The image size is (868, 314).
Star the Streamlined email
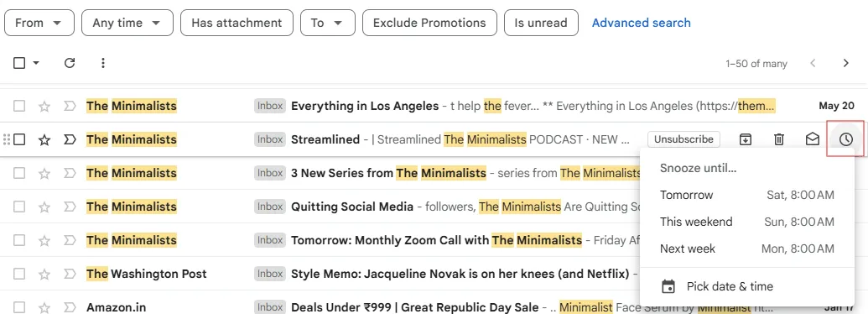point(44,139)
